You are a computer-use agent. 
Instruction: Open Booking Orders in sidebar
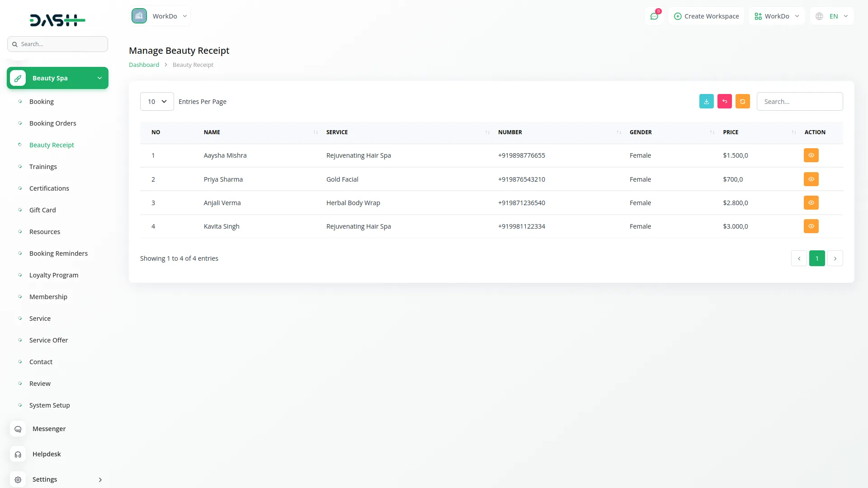pos(52,123)
